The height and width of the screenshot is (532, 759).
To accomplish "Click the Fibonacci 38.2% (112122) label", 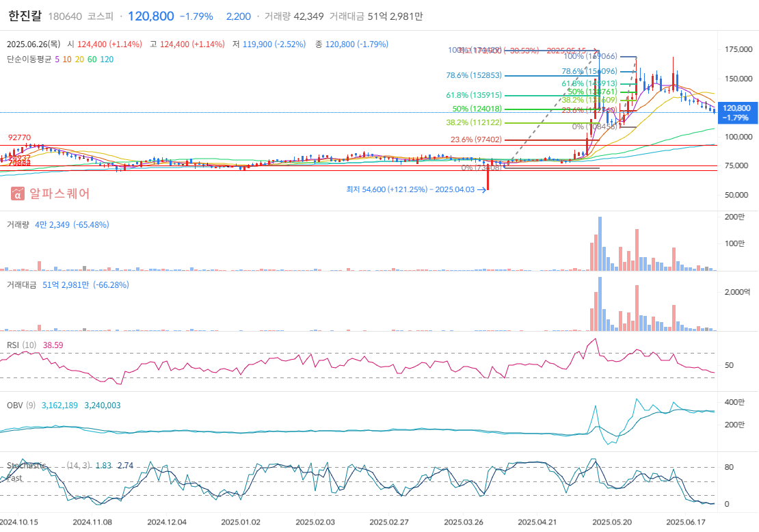I will [474, 122].
